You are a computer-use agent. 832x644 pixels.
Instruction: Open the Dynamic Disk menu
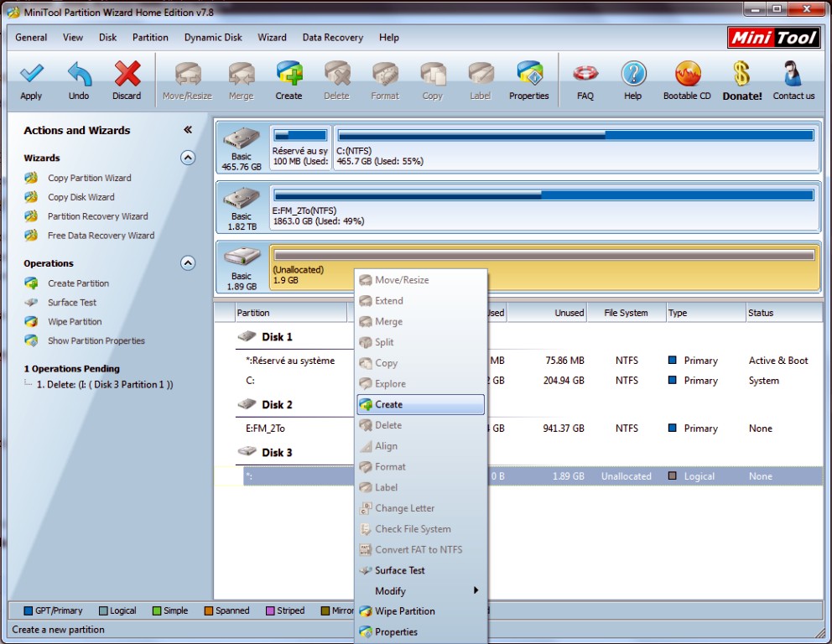(x=213, y=37)
